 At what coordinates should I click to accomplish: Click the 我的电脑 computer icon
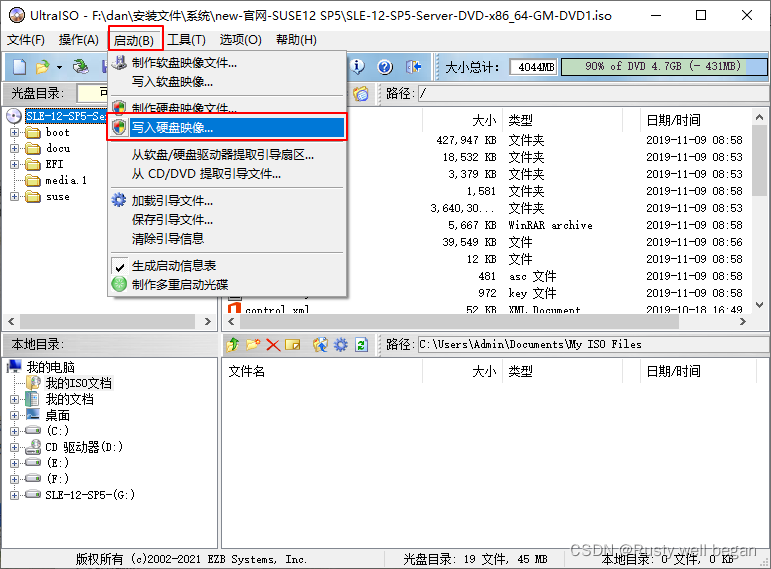[15, 366]
